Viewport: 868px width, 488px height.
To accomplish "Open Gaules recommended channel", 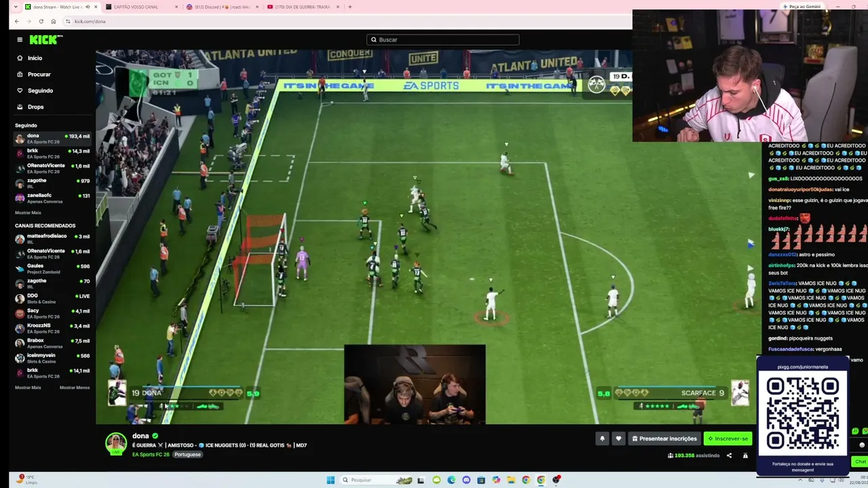I will (x=53, y=268).
